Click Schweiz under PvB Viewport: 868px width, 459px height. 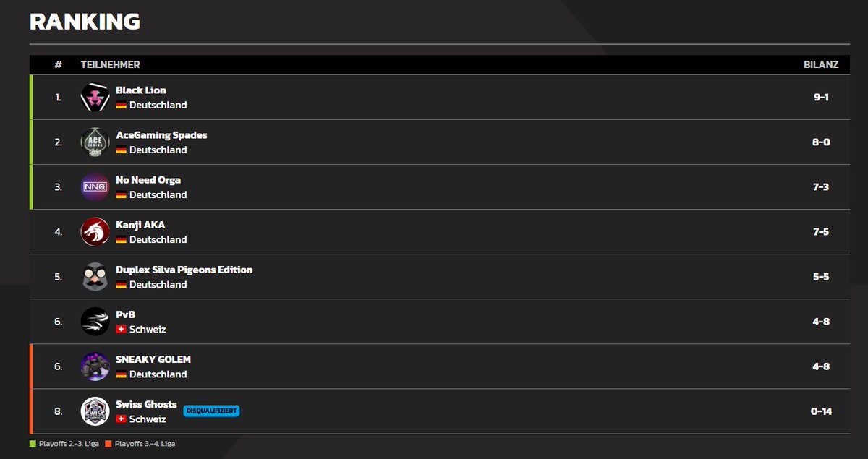[148, 330]
